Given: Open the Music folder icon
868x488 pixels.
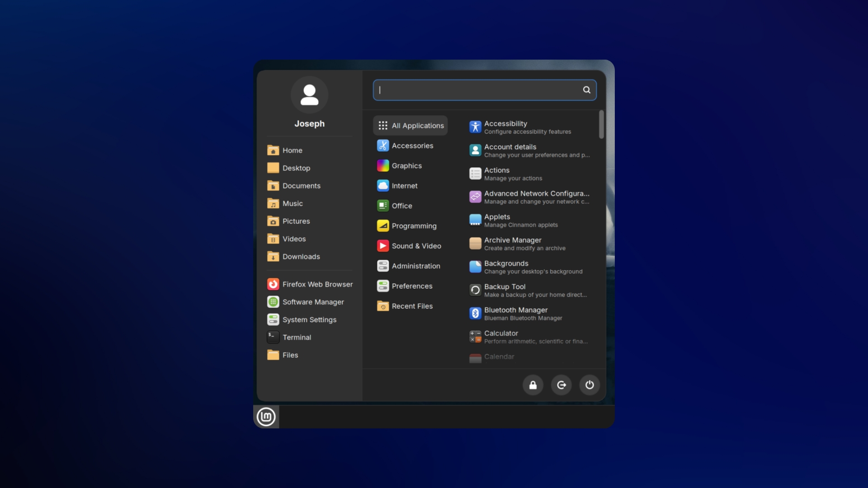Looking at the screenshot, I should pyautogui.click(x=273, y=203).
